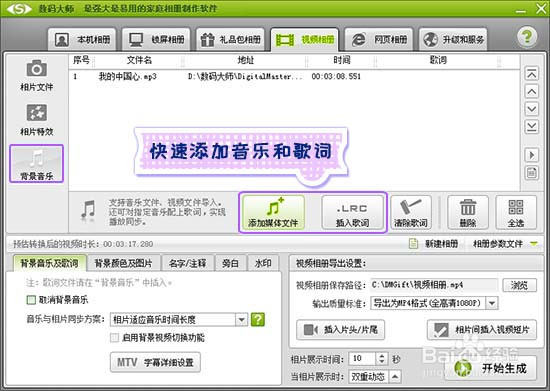Image resolution: width=550 pixels, height=391 pixels.
Task: Open the 视频相册 tab
Action: [304, 39]
